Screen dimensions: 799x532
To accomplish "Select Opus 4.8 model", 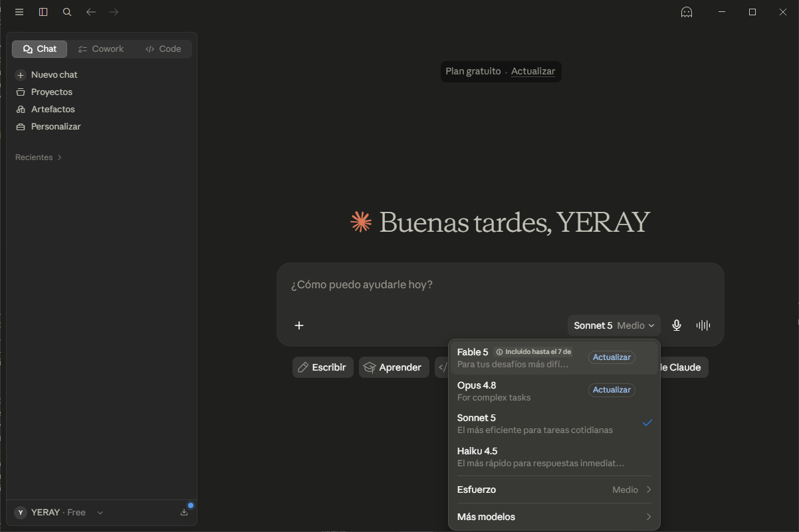I will (x=554, y=391).
